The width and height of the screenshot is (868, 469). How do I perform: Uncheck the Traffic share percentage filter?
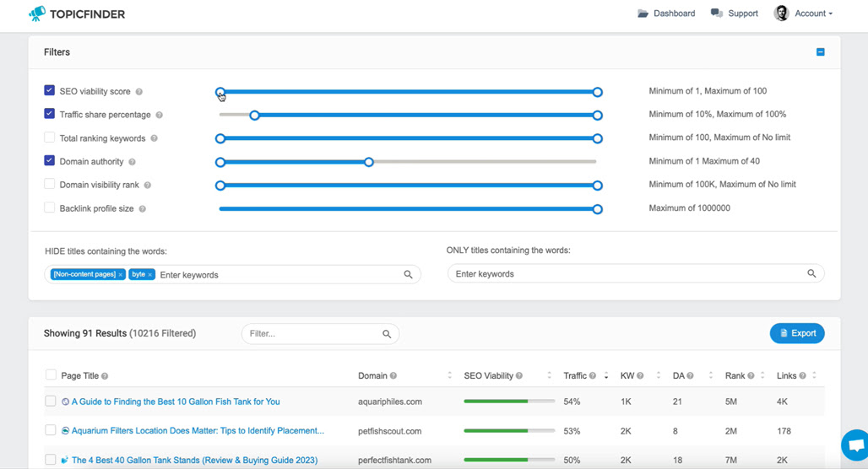coord(49,113)
